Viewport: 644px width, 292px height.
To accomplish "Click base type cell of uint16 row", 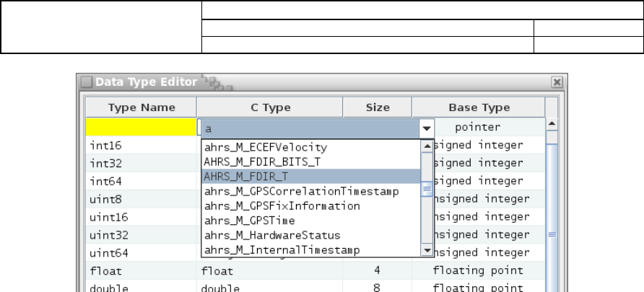I will click(489, 217).
